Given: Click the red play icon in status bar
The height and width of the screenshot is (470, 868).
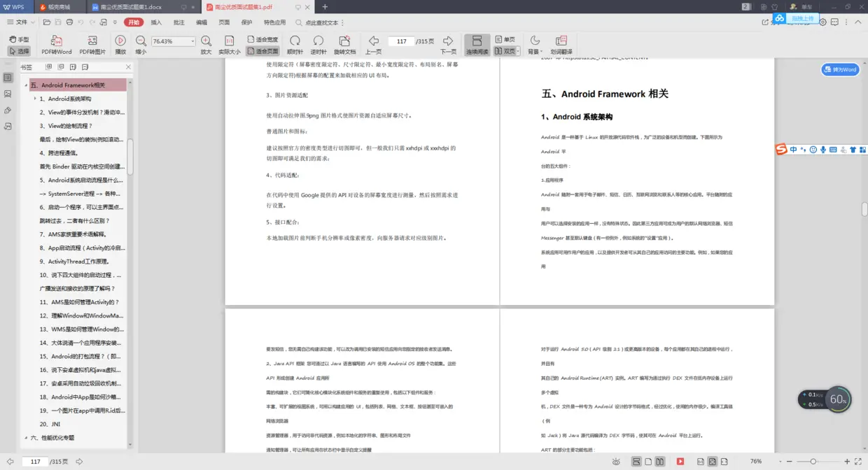Looking at the screenshot, I should tap(680, 462).
